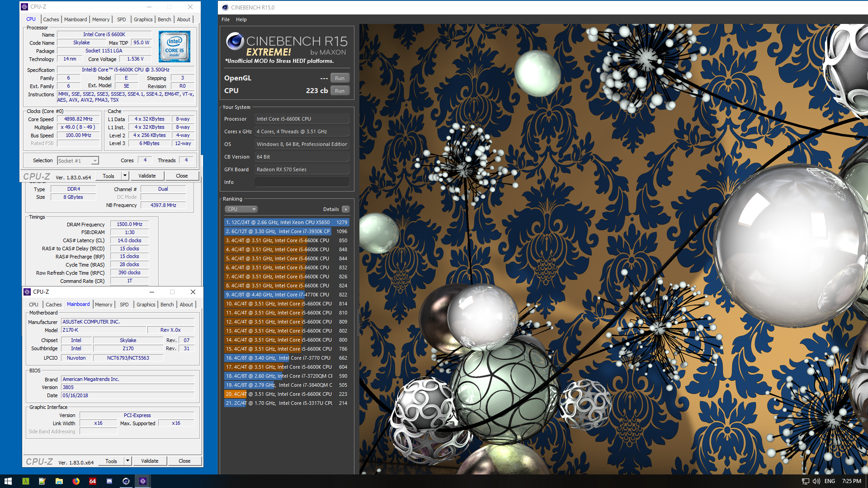Screen dimensions: 868x488
Task: Switch to Mainboard tab in top CPU-Z
Action: 75,19
